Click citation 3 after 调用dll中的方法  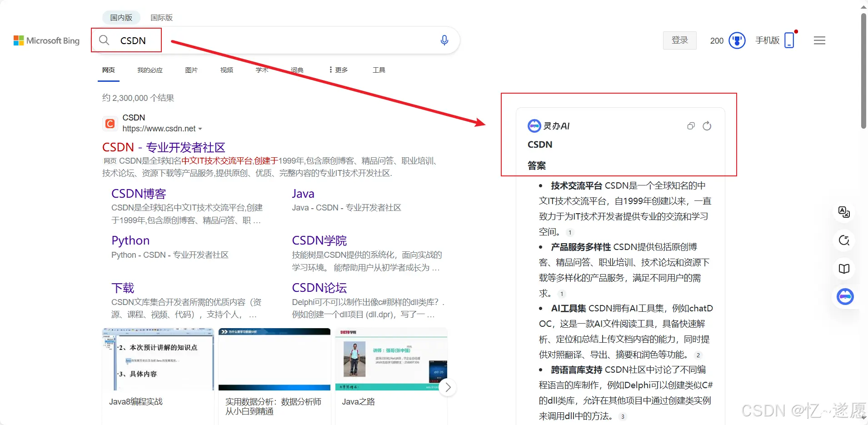(623, 416)
